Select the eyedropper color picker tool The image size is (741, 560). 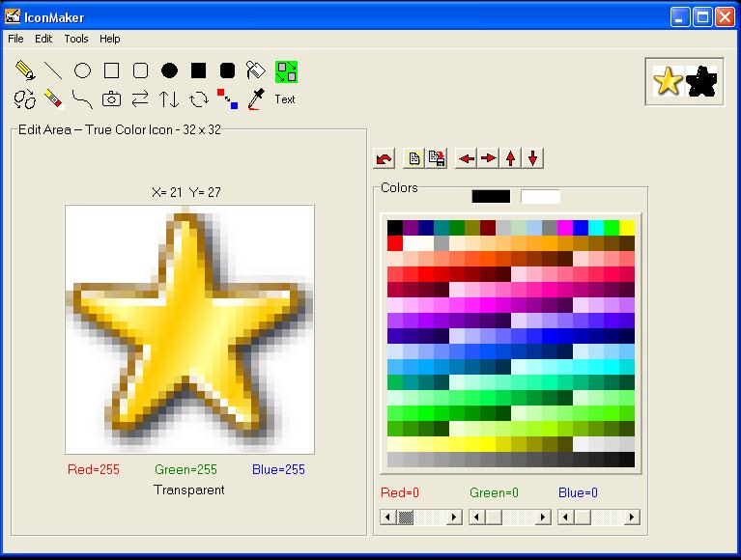coord(256,99)
